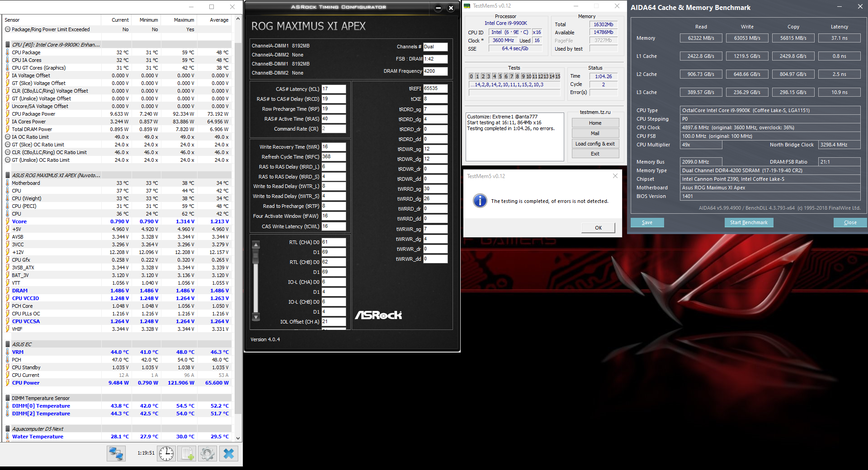Image resolution: width=868 pixels, height=470 pixels.
Task: Click the lightning icon of CPU Power row
Action: coord(8,383)
